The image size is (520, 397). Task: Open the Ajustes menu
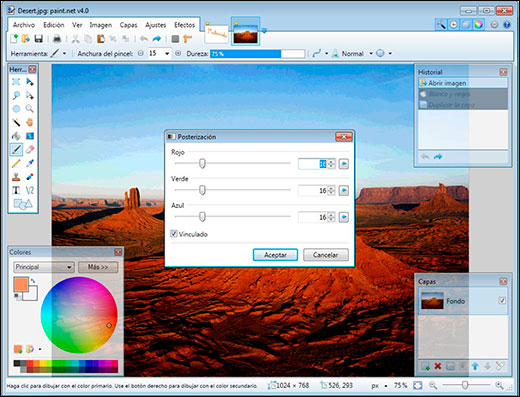155,25
